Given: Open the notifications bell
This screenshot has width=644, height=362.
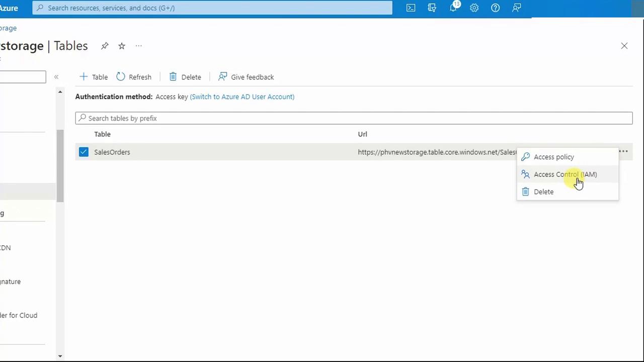Looking at the screenshot, I should (x=453, y=8).
